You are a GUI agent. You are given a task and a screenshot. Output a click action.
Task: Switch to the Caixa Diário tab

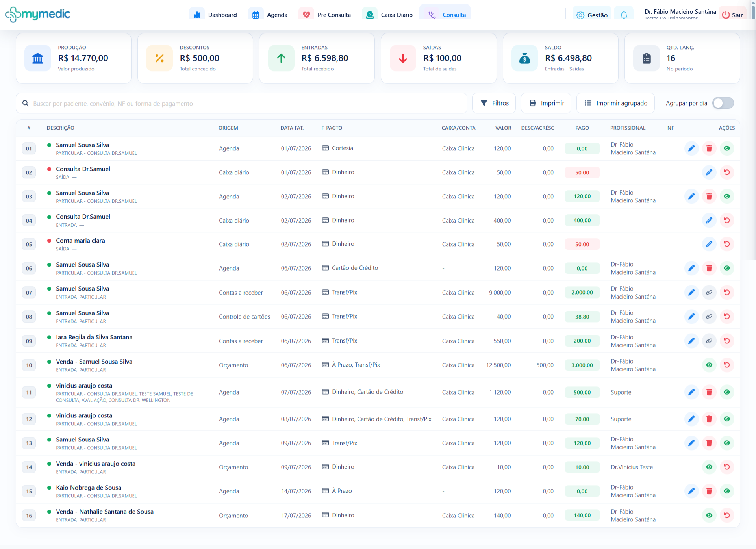(387, 15)
